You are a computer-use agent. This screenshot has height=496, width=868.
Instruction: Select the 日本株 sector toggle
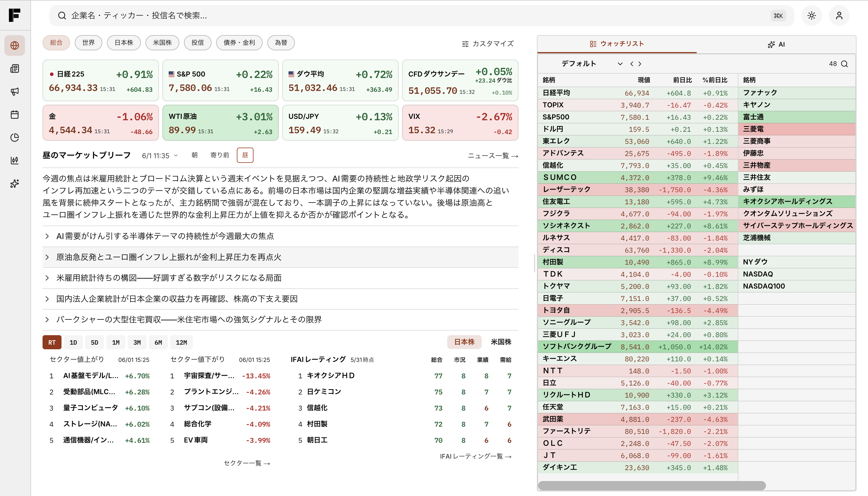click(x=464, y=342)
